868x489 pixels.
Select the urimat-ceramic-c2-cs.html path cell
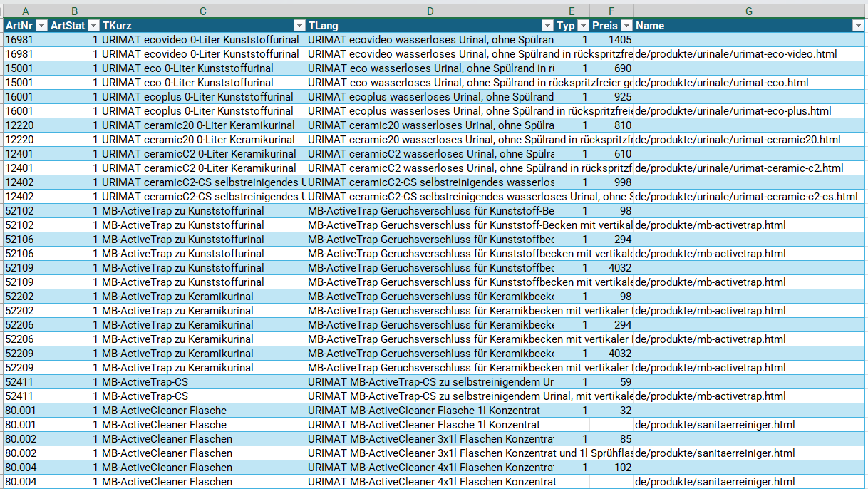[746, 197]
